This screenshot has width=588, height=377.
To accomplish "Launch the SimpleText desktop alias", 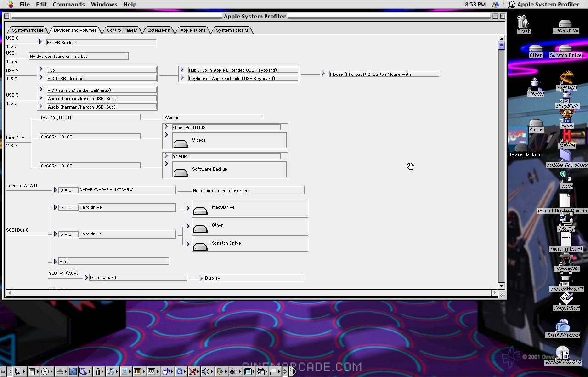I will click(566, 298).
